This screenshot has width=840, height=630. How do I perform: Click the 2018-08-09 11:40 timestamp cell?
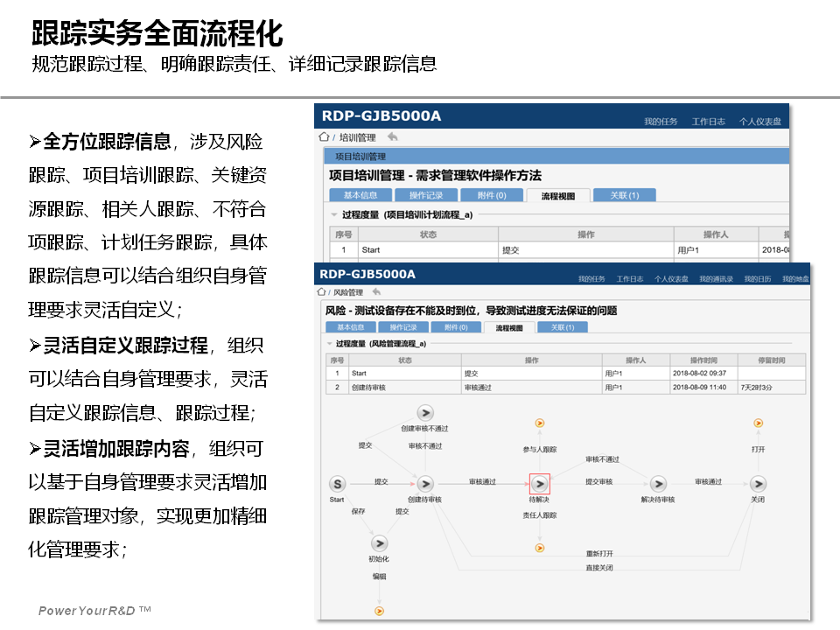point(703,388)
